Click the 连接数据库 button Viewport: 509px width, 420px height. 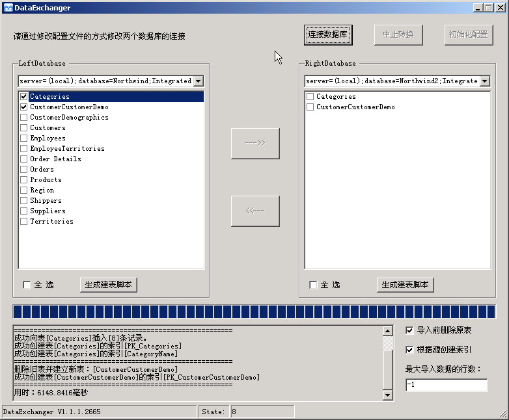pyautogui.click(x=328, y=34)
